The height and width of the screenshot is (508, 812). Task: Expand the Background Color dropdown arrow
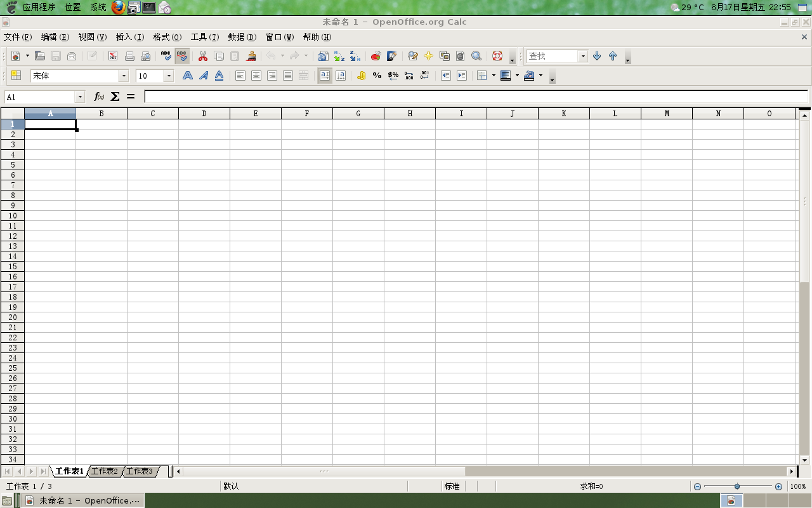[517, 76]
